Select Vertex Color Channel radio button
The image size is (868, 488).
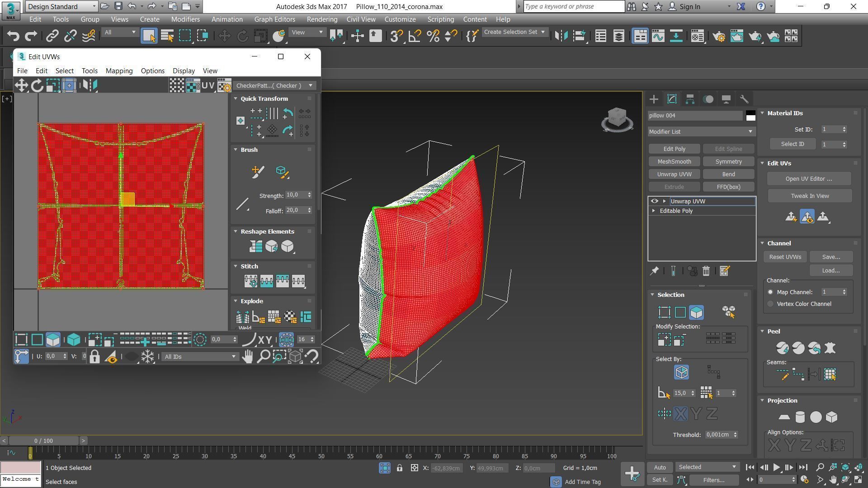tap(770, 304)
